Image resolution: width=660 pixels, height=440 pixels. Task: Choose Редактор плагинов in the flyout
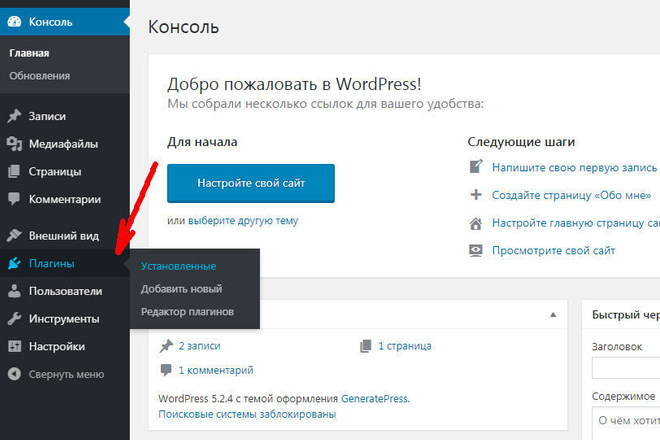pos(187,312)
